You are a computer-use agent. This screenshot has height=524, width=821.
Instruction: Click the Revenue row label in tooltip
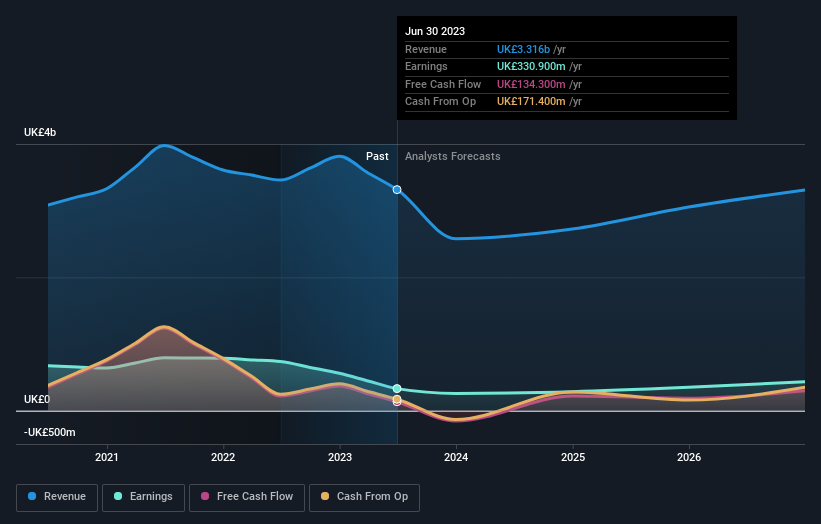(426, 49)
